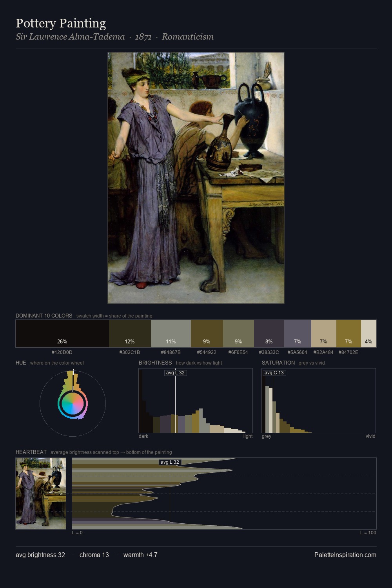Click the '#6F6E54' hex label
The width and height of the screenshot is (392, 588).
pyautogui.click(x=238, y=352)
